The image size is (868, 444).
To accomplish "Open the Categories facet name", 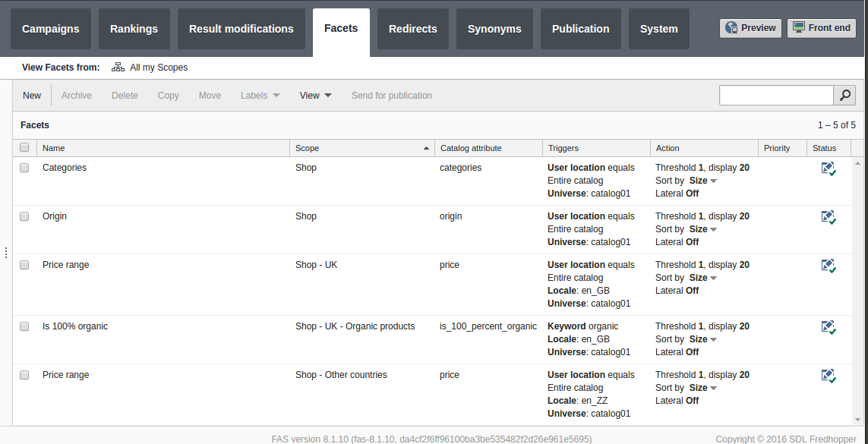I will pyautogui.click(x=65, y=168).
